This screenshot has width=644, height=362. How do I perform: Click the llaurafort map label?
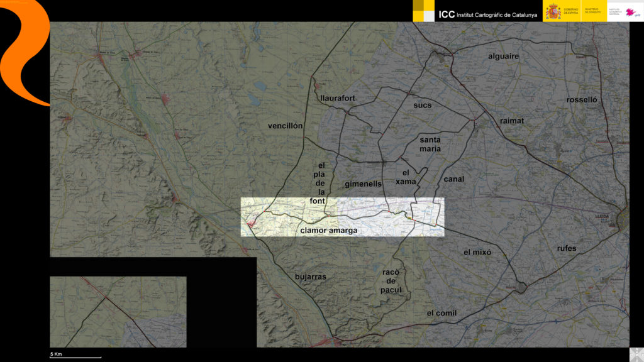pos(337,99)
